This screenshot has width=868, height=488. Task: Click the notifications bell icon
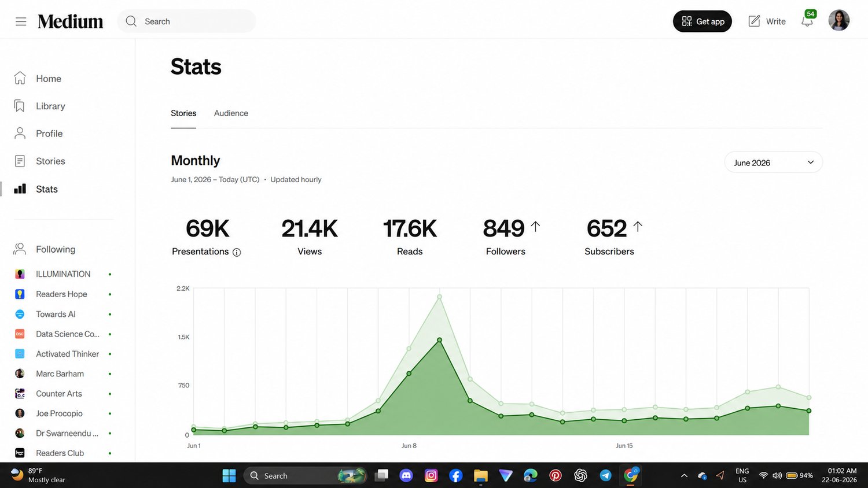point(807,21)
